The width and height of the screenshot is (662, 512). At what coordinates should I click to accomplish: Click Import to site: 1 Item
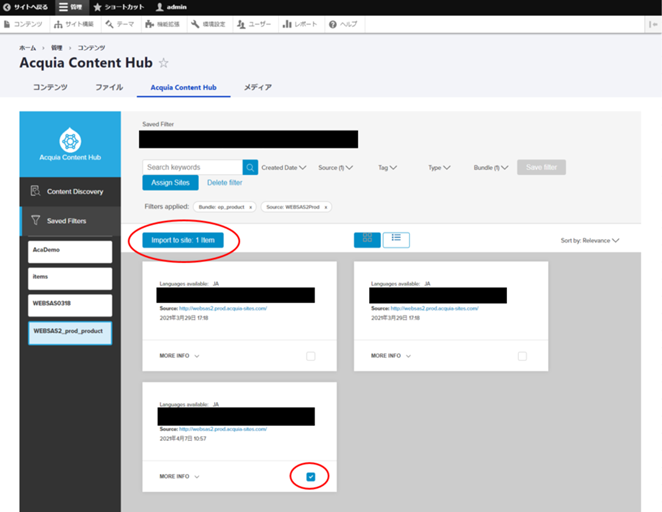point(183,240)
